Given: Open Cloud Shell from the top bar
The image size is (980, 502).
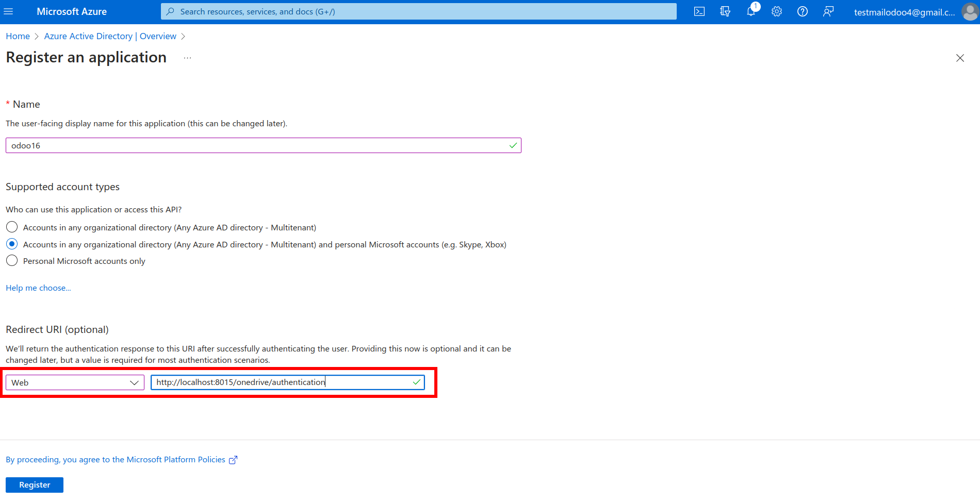Looking at the screenshot, I should [x=699, y=11].
